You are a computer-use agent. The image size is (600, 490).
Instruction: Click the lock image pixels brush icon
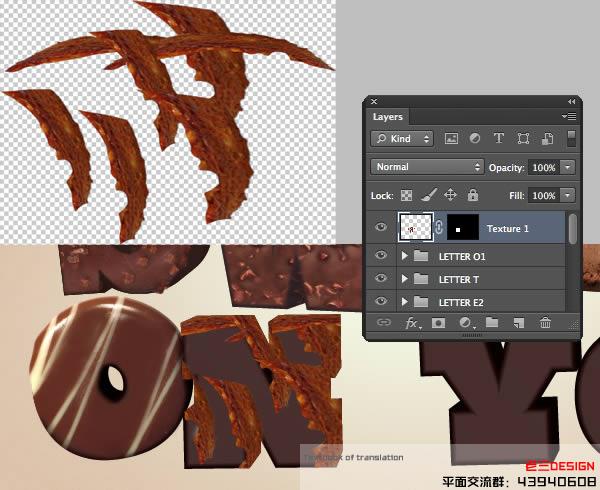[428, 196]
